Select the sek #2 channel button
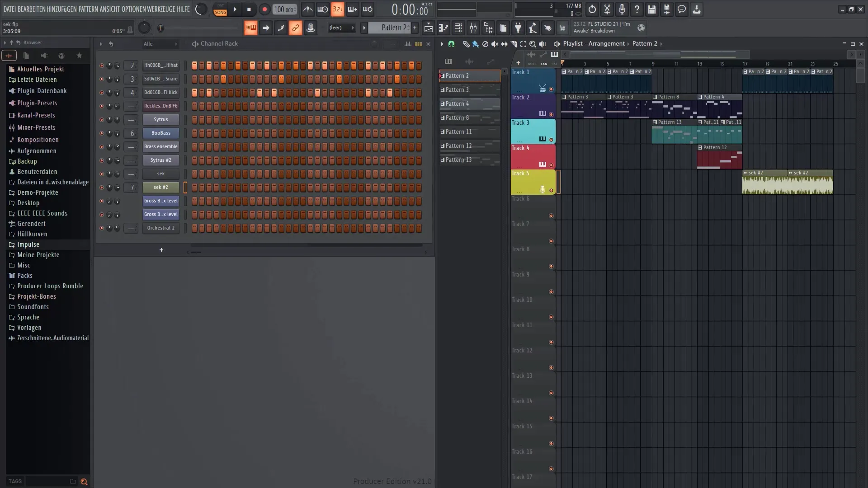Screen dimensions: 868x488 (161, 188)
